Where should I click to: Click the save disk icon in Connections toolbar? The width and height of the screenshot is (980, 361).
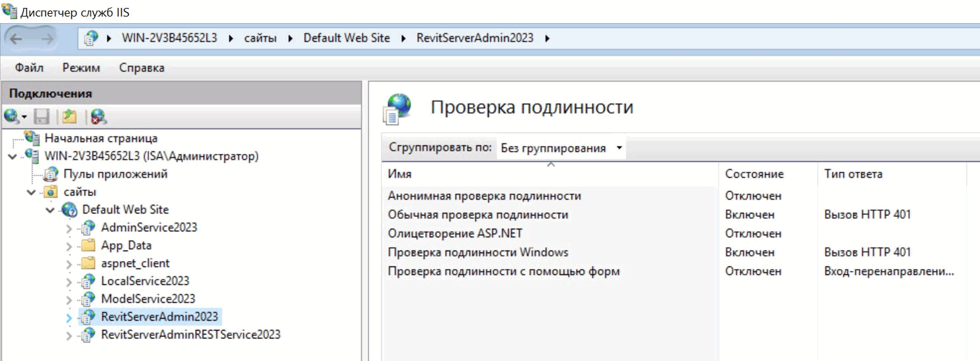pyautogui.click(x=42, y=117)
